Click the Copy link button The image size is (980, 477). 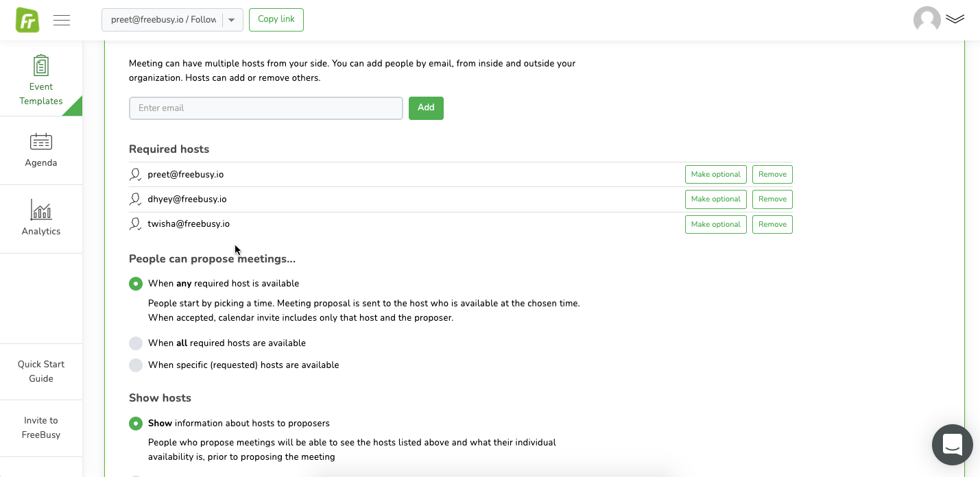click(x=276, y=20)
